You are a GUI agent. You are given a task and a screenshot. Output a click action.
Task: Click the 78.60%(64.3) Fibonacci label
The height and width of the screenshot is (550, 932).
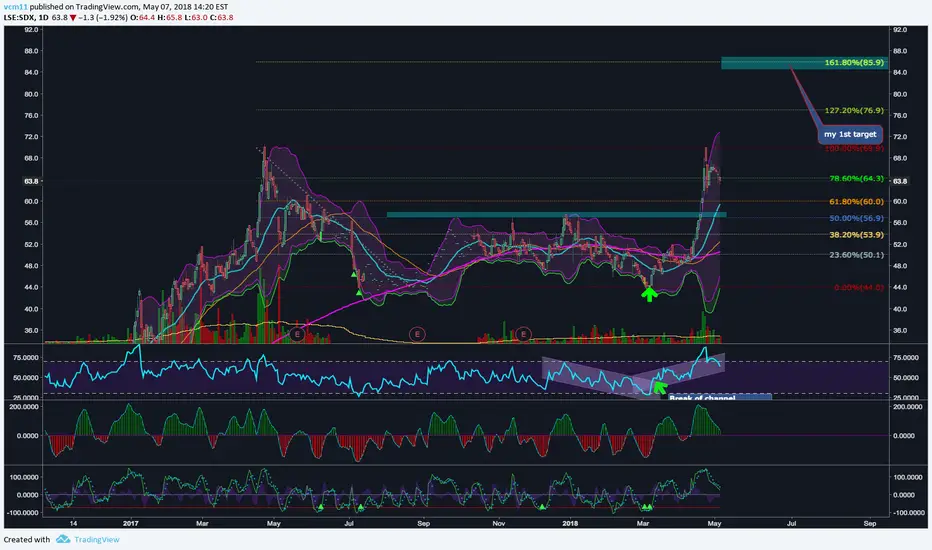click(857, 178)
